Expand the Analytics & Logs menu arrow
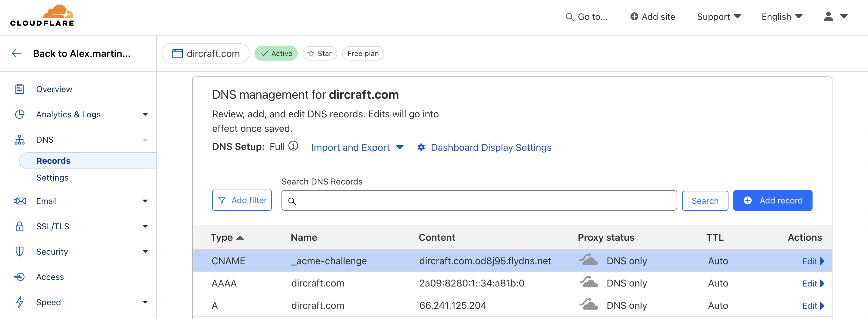868x319 pixels. [145, 114]
